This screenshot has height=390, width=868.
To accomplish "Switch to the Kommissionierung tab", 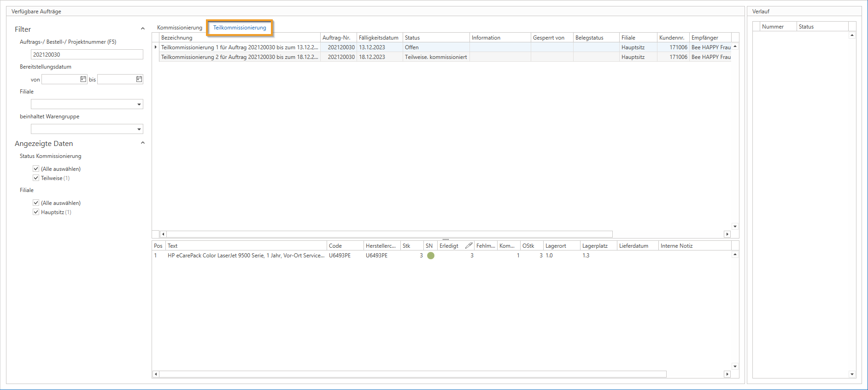I will click(179, 28).
